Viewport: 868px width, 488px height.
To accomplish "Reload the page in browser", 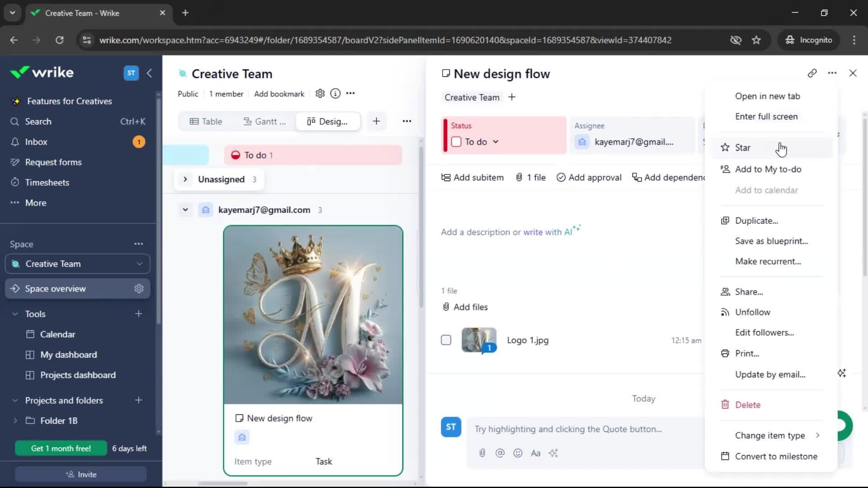I will [x=59, y=40].
